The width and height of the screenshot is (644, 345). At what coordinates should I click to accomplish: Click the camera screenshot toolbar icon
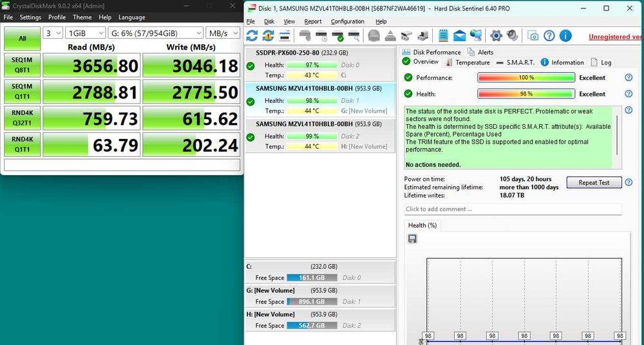tap(533, 36)
